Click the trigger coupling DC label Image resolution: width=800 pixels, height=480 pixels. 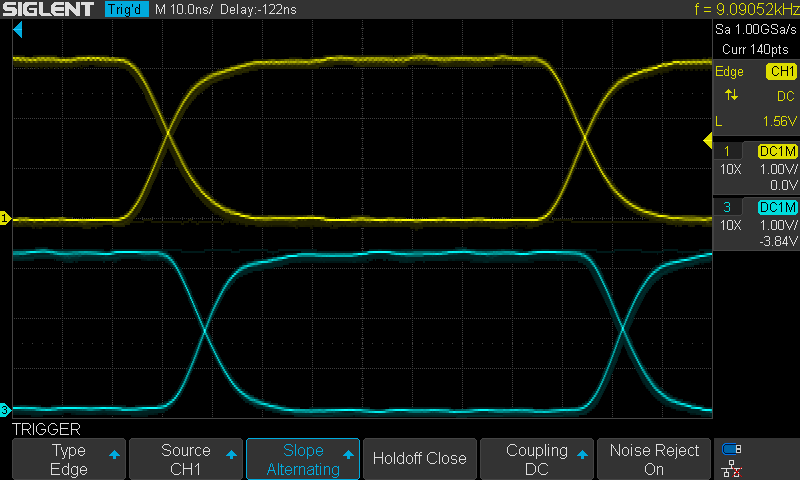click(x=786, y=96)
